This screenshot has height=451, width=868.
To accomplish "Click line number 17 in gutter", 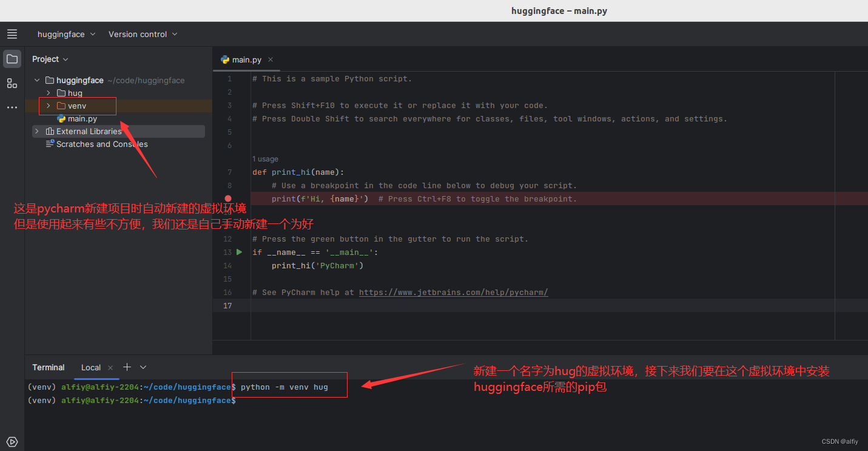I will click(228, 305).
